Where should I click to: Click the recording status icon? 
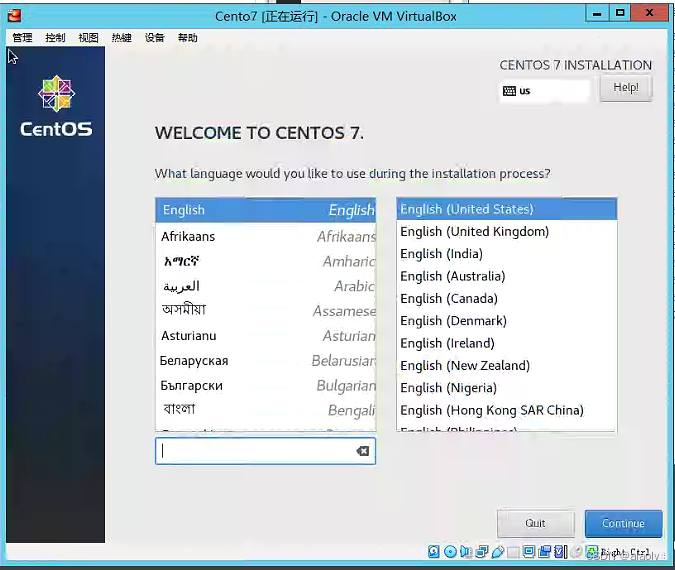tap(545, 551)
